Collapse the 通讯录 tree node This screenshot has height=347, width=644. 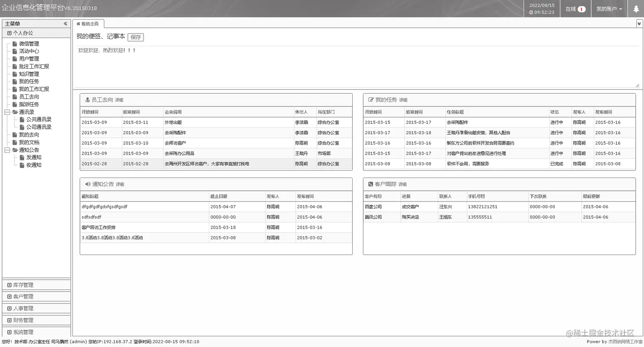point(7,112)
